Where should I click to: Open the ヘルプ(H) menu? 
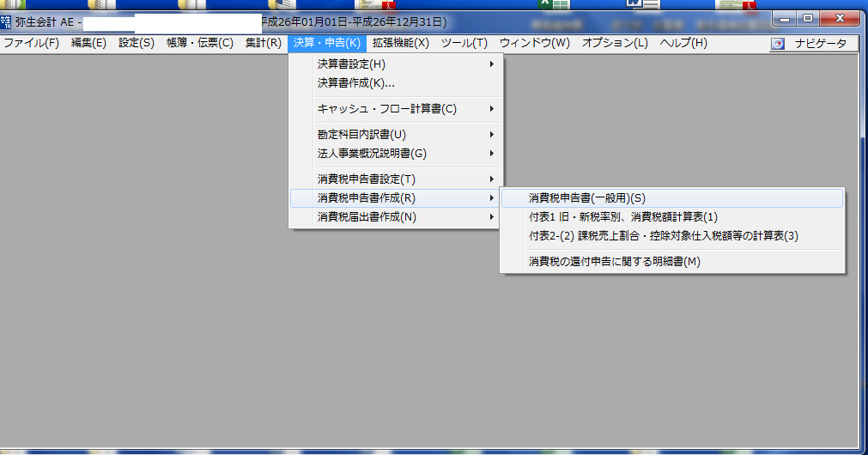683,43
